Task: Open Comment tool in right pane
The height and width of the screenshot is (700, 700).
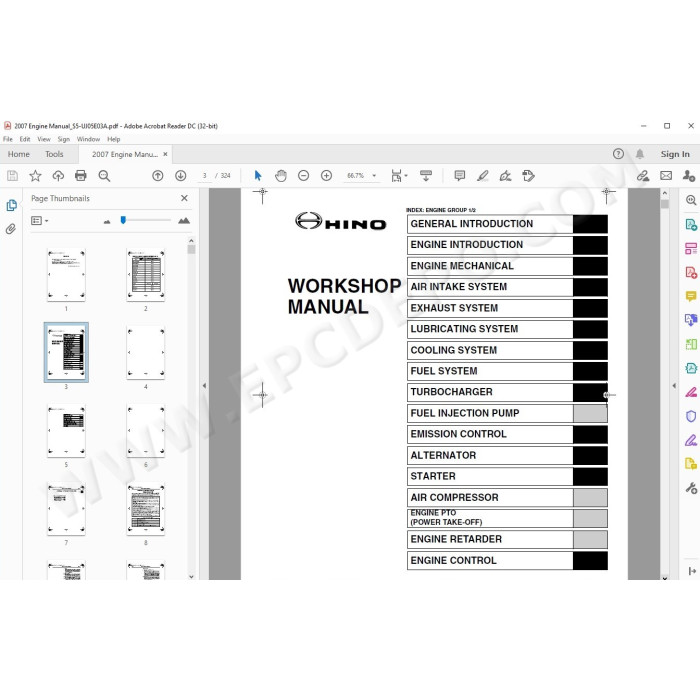Action: pyautogui.click(x=691, y=296)
